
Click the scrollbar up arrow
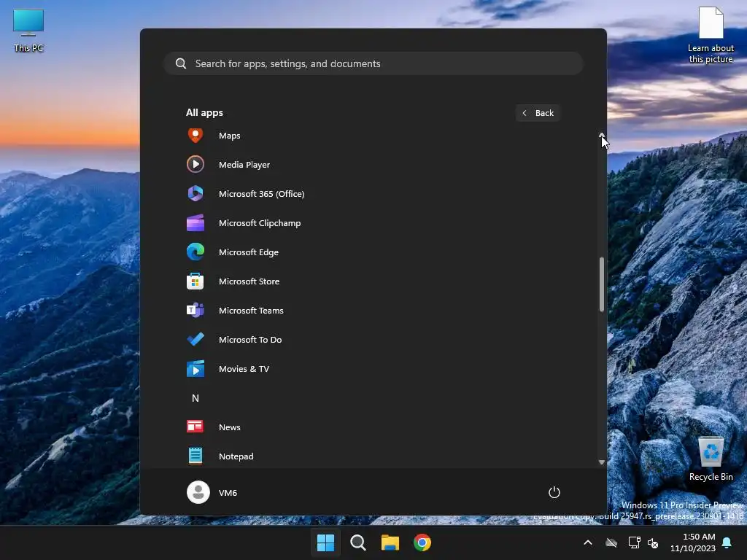[x=602, y=135]
